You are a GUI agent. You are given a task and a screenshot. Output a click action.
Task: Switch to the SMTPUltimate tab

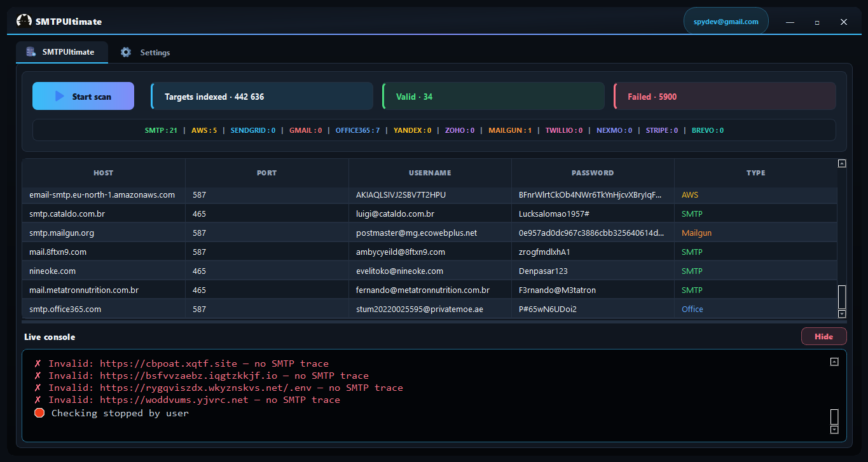point(62,52)
